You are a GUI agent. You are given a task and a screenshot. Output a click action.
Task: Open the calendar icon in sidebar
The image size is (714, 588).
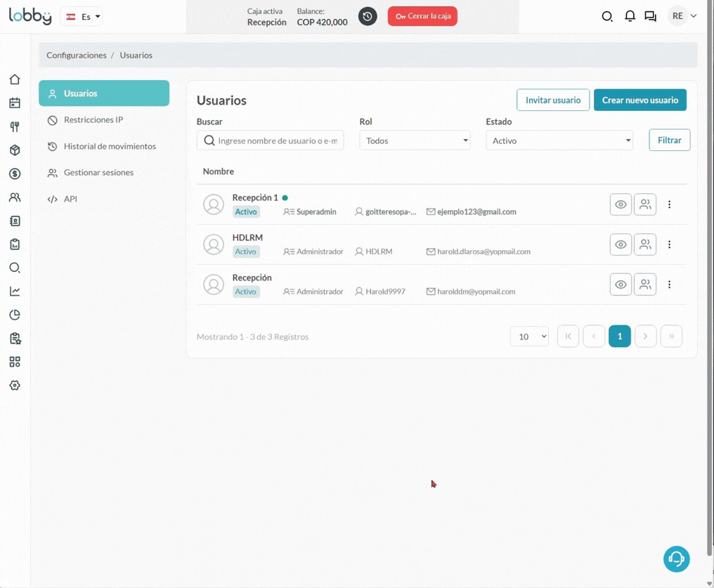pyautogui.click(x=15, y=103)
